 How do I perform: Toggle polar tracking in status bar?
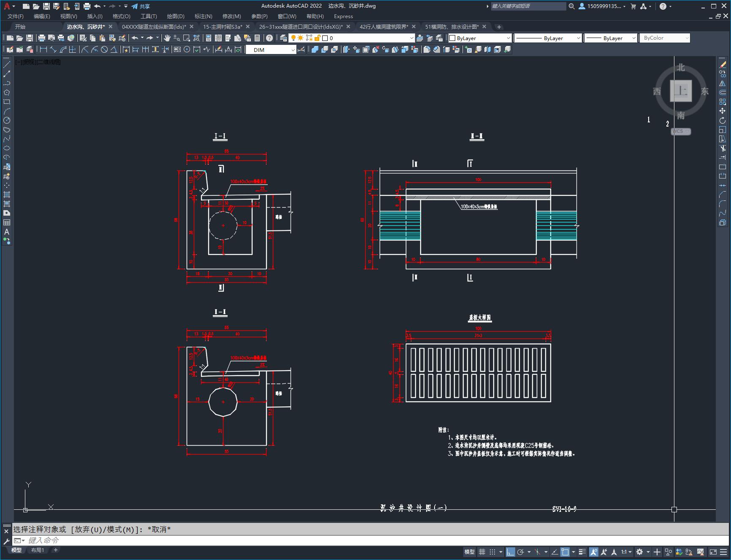[x=521, y=552]
